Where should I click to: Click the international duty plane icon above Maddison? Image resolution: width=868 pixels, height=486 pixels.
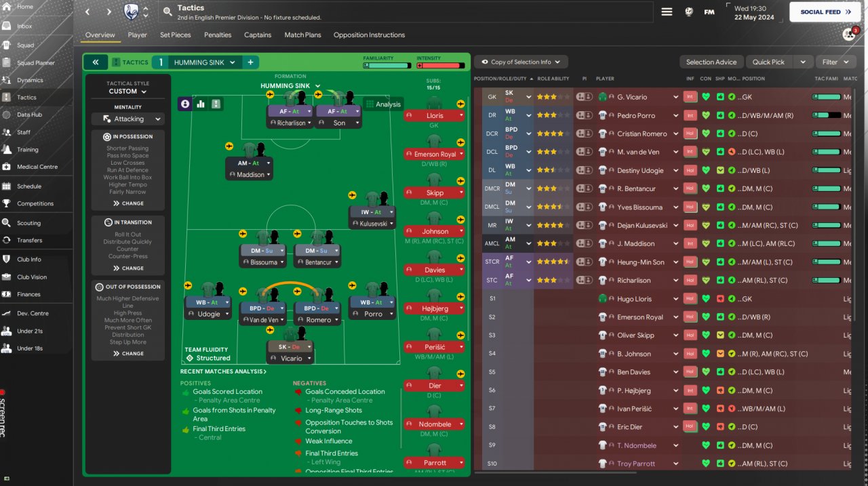[x=229, y=145]
